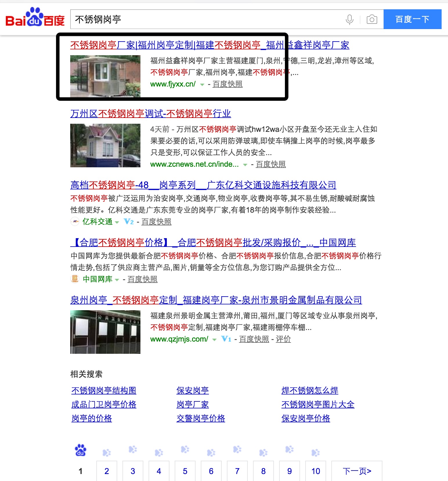Open 泉州岗亭 景明金属制品 result title
Image resolution: width=448 pixels, height=481 pixels.
(216, 300)
